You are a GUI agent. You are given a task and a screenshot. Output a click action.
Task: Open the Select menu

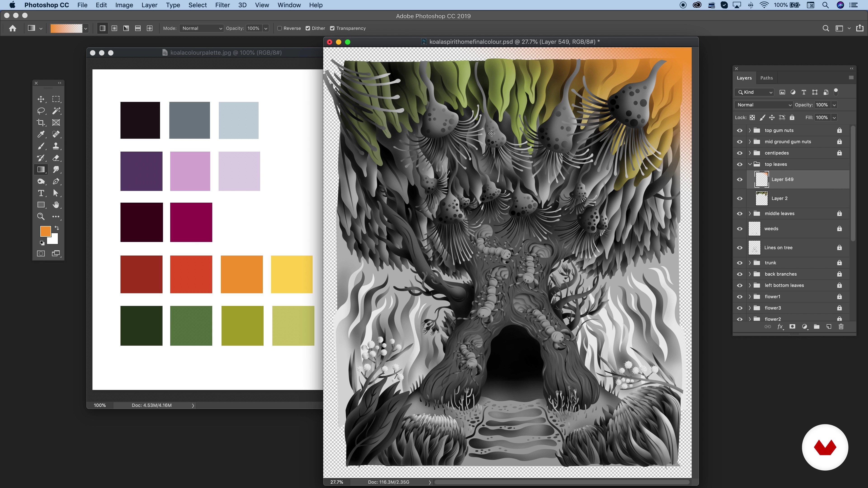point(198,5)
